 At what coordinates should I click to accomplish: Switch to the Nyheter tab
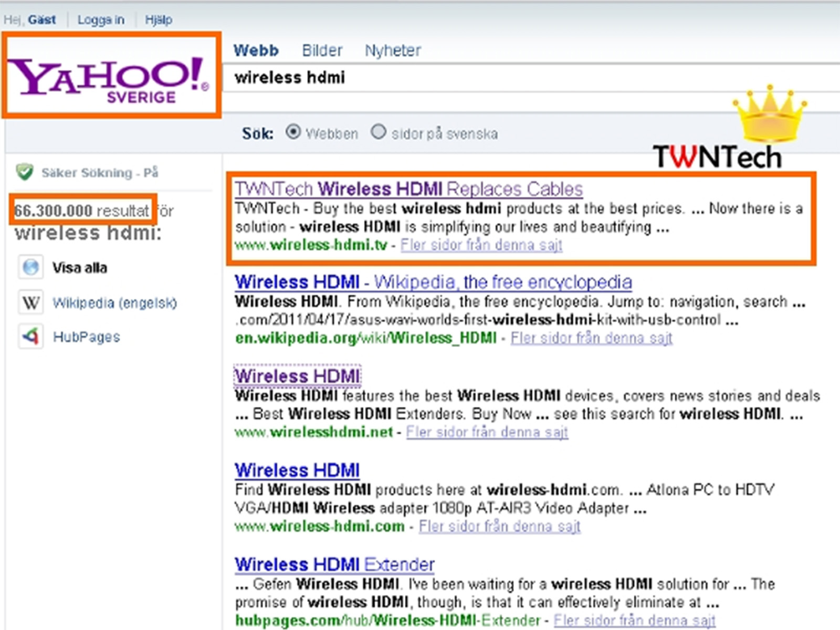coord(393,50)
